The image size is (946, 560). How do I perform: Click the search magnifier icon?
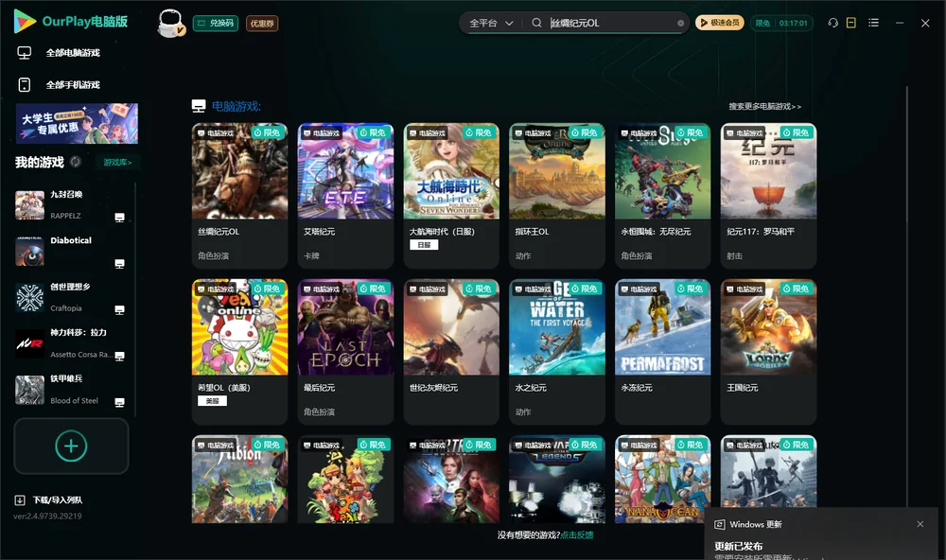(536, 23)
